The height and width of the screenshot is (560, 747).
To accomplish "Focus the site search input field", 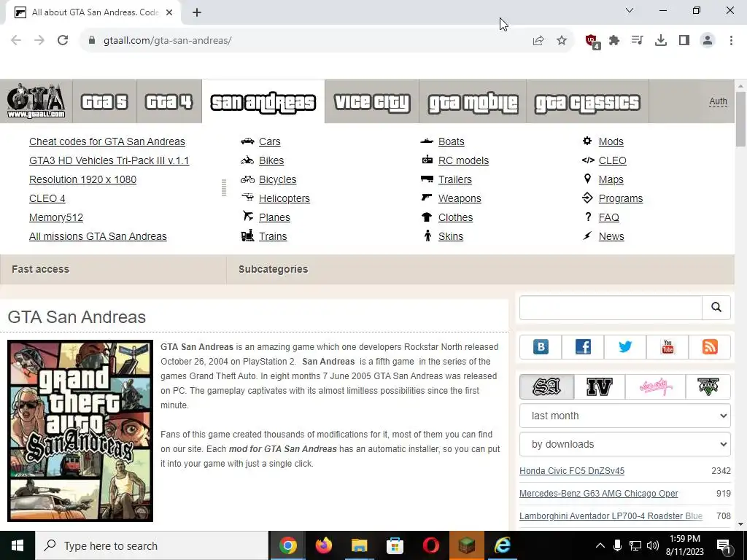I will (611, 308).
